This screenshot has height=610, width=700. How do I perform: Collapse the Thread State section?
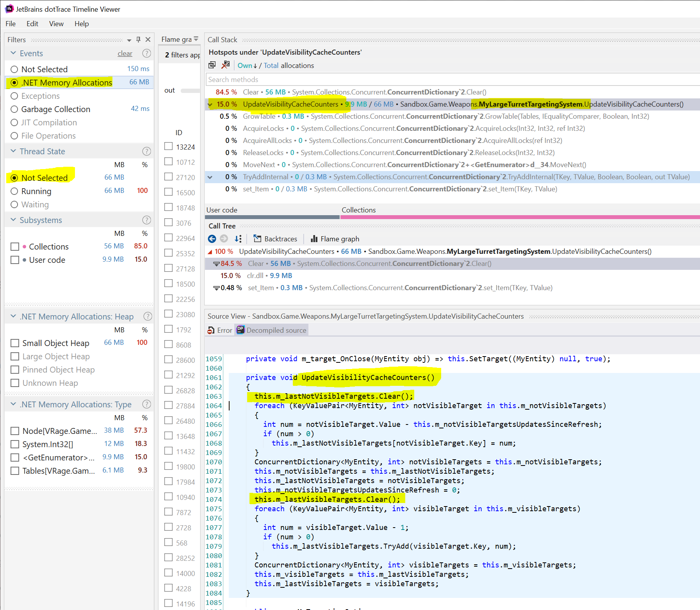click(13, 151)
